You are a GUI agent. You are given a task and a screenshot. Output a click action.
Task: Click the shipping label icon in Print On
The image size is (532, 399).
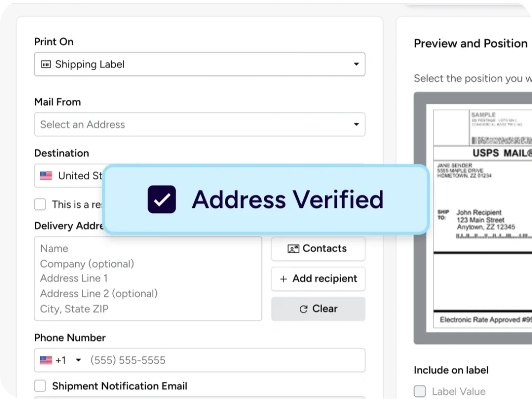coord(46,64)
